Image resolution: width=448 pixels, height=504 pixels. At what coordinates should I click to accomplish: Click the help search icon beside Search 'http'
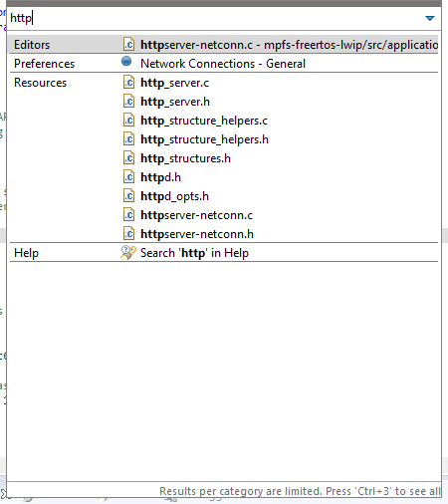[128, 253]
